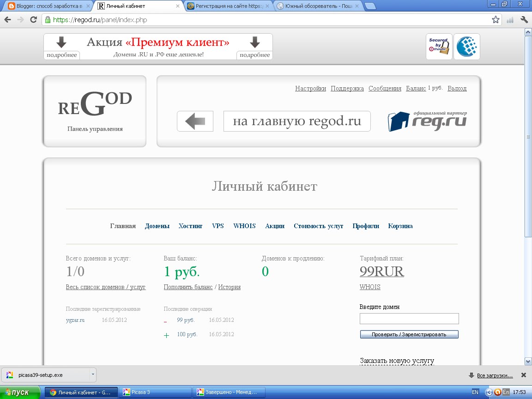The image size is (532, 399).
Task: Bookmark page with the star icon
Action: [496, 20]
